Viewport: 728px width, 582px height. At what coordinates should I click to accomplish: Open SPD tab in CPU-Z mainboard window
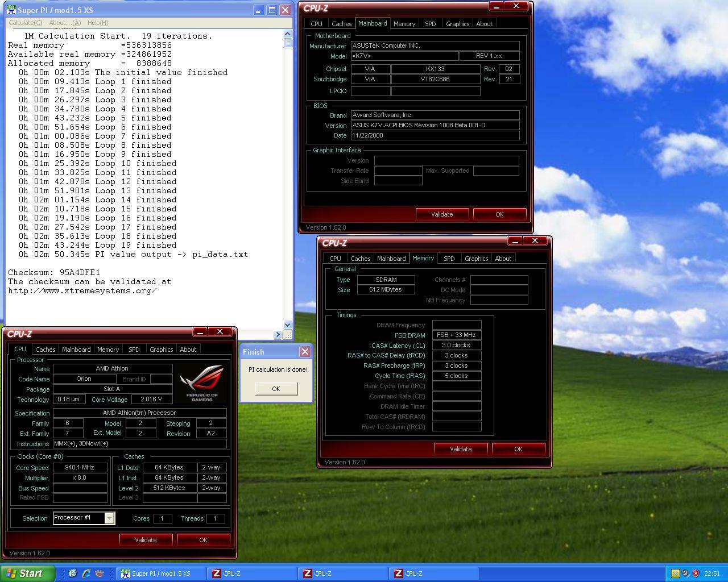431,24
